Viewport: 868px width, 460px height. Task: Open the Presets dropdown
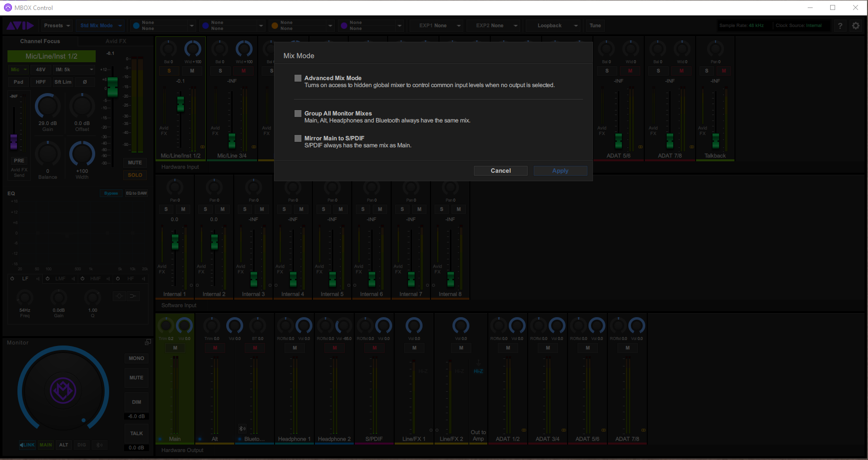tap(56, 25)
